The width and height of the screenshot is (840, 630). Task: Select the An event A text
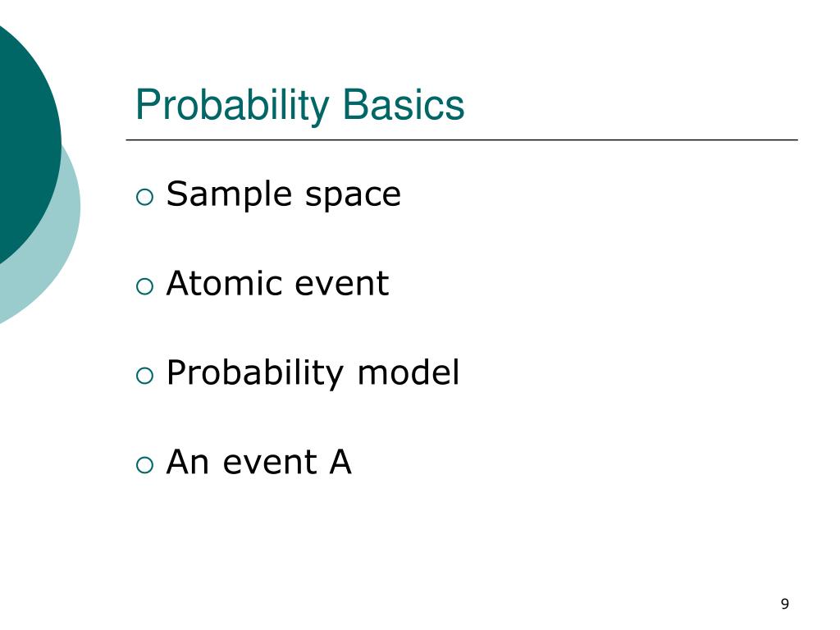point(258,462)
